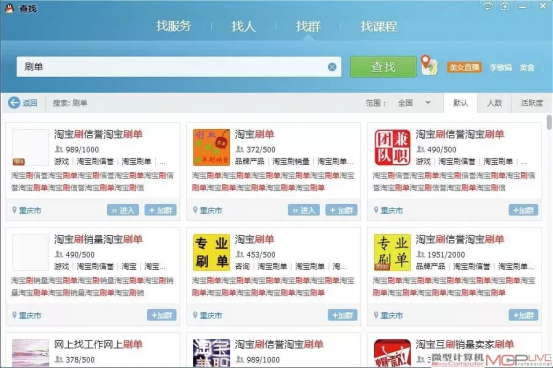
Task: Switch to the 找人 tab
Action: 243,26
